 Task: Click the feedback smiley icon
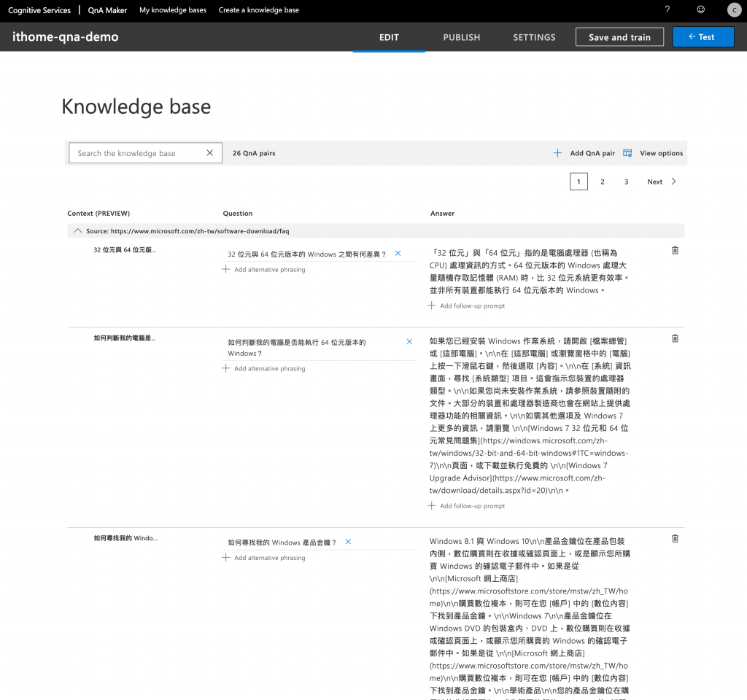[700, 9]
